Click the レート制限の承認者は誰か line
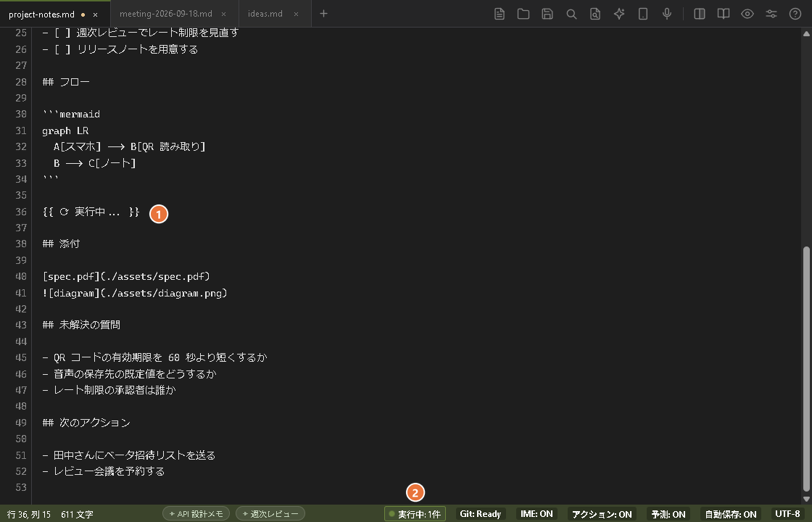This screenshot has height=522, width=812. click(109, 390)
